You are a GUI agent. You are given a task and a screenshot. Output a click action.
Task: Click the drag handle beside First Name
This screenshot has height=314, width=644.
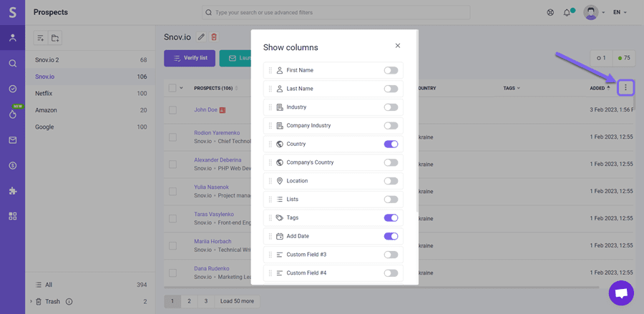coord(270,70)
